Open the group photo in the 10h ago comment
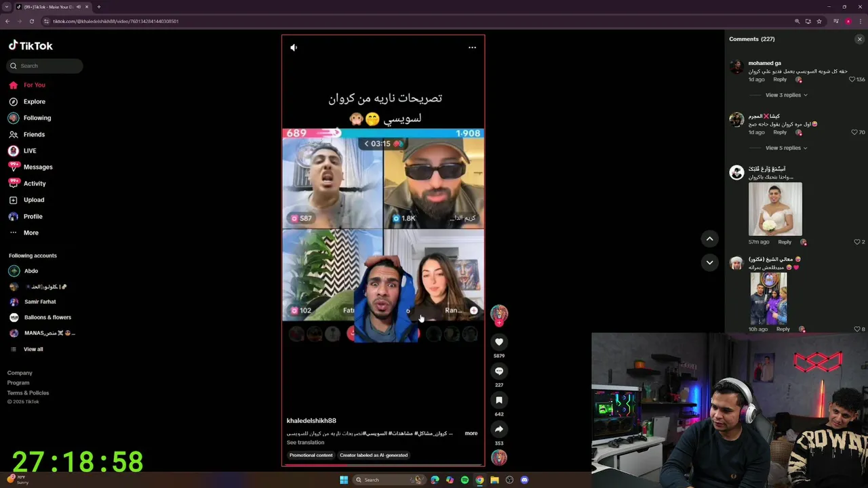Image resolution: width=868 pixels, height=488 pixels. [x=768, y=298]
